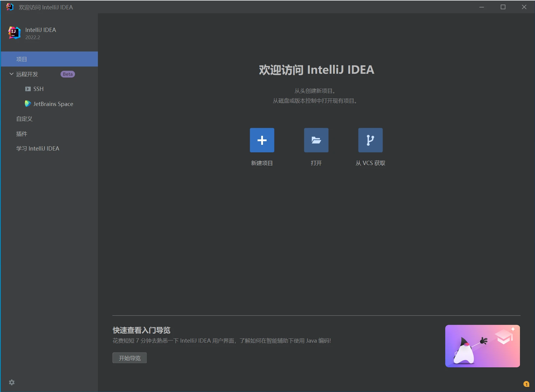Click the IntelliJ IDEA logo in sidebar
This screenshot has height=392, width=535.
coord(14,33)
